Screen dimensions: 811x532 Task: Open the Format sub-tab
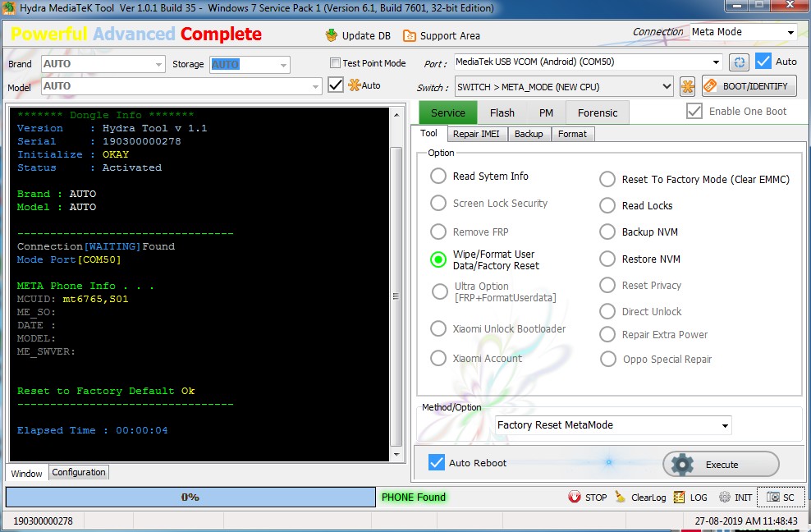[x=573, y=134]
